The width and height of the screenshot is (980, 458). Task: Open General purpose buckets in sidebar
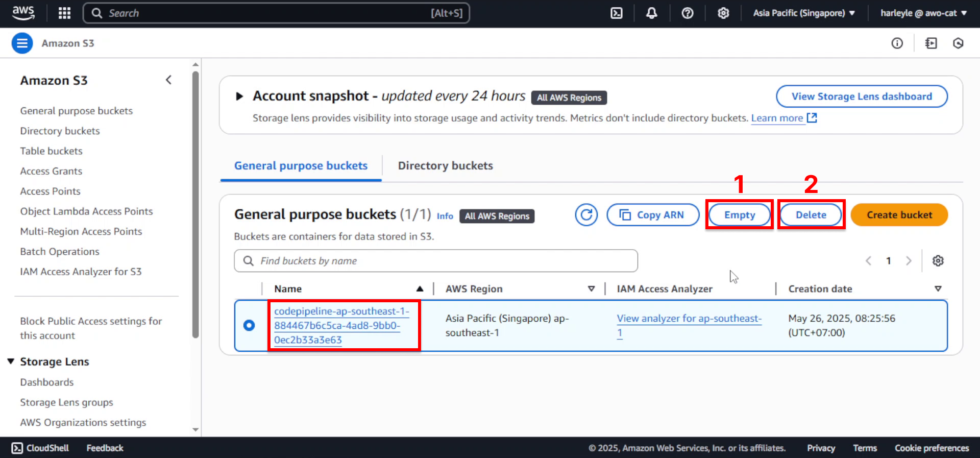pos(77,111)
